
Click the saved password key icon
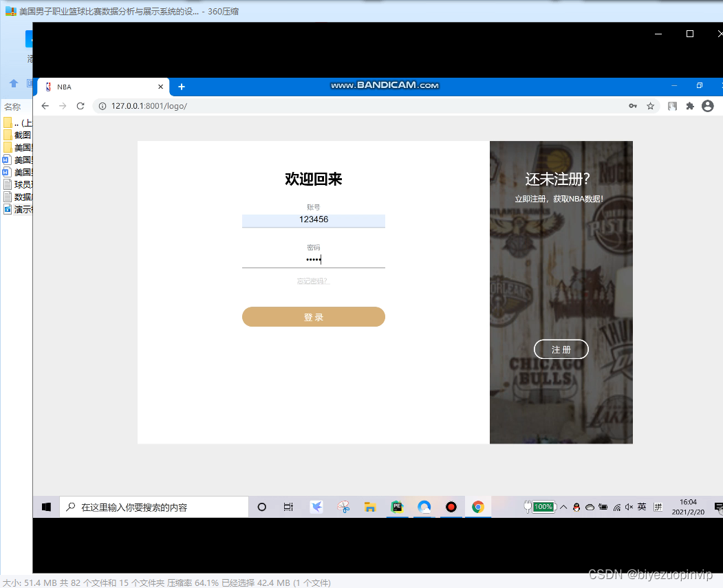pyautogui.click(x=633, y=106)
